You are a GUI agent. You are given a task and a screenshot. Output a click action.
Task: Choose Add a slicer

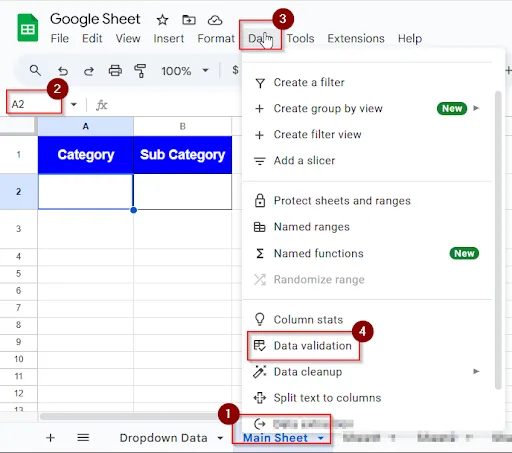[x=367, y=161]
